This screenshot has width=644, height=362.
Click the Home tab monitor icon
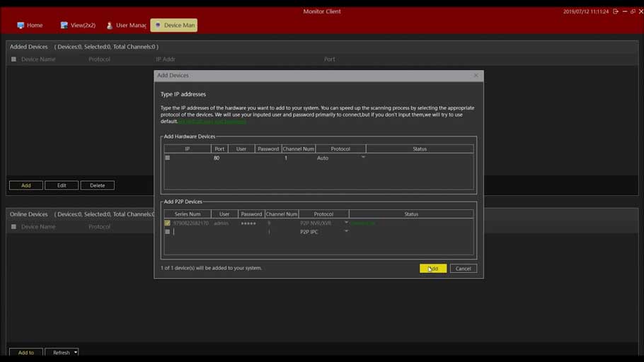pyautogui.click(x=21, y=25)
